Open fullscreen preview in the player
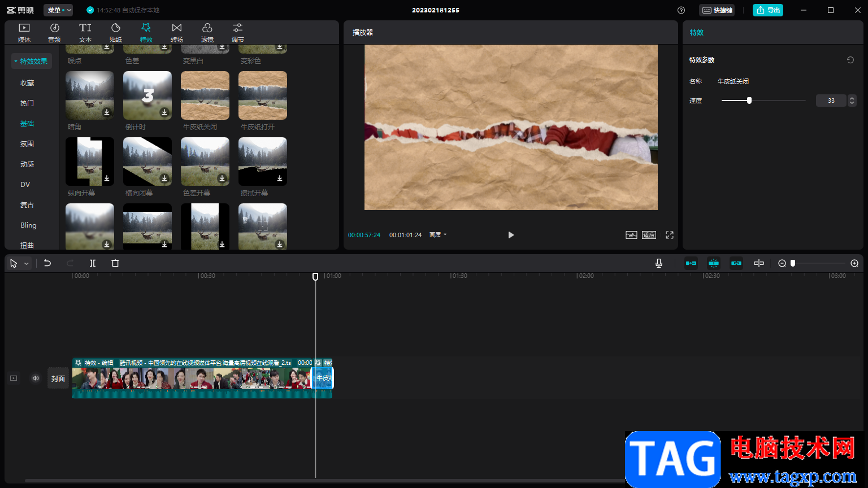Viewport: 868px width, 488px height. tap(670, 235)
